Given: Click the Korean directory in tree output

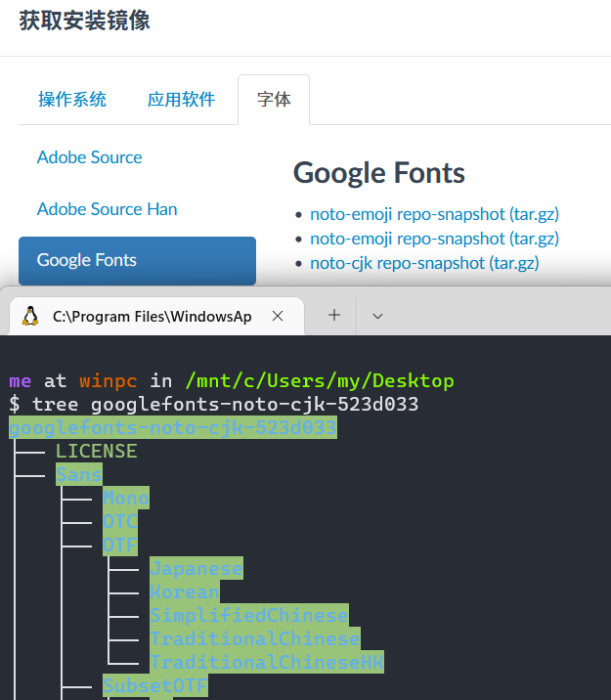Looking at the screenshot, I should coord(185,591).
